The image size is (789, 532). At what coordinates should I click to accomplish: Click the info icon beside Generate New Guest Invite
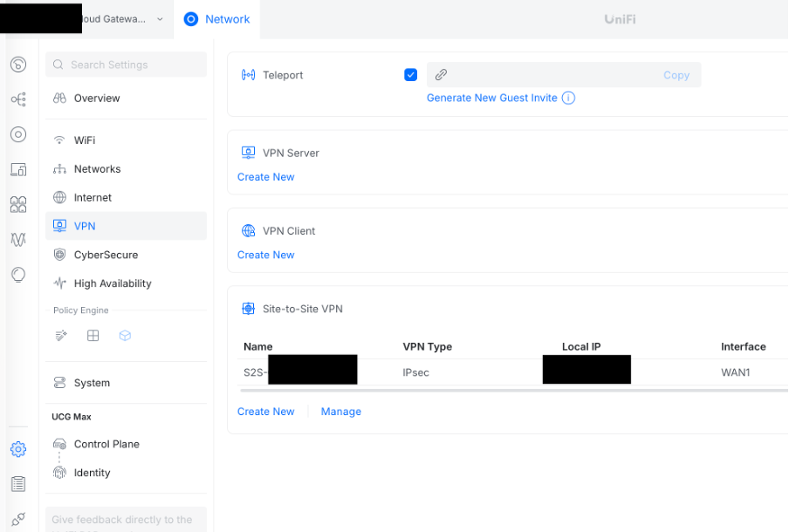tap(568, 98)
